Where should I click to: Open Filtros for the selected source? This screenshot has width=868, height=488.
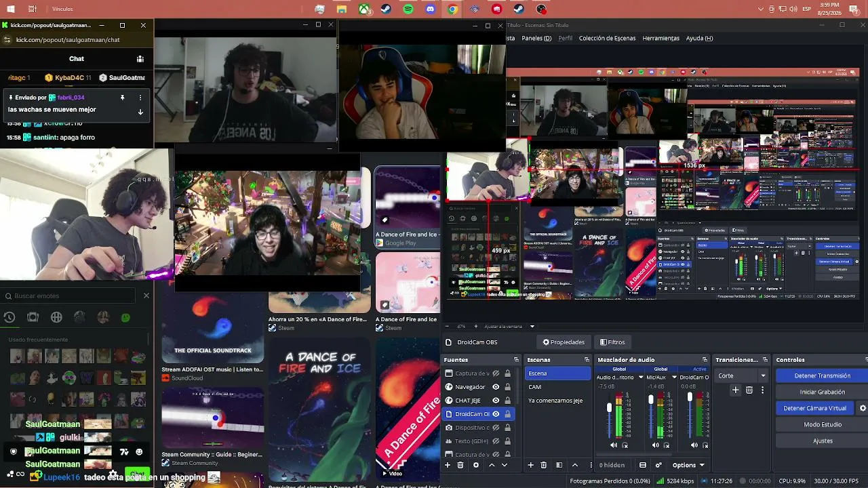612,342
